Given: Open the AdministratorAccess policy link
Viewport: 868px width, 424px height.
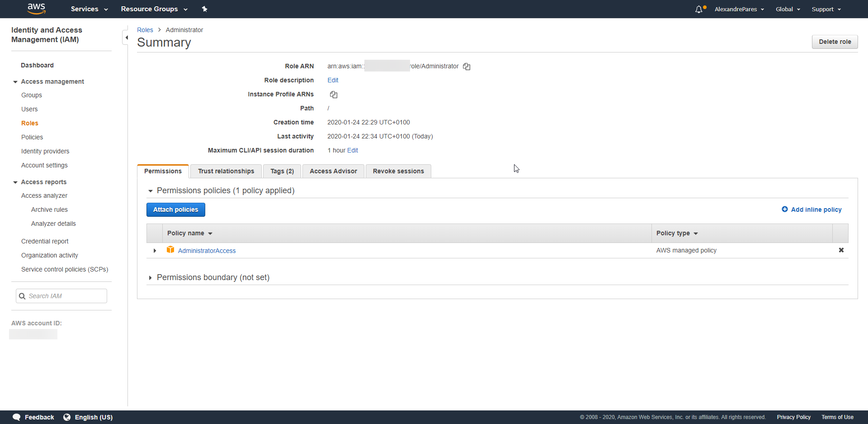Looking at the screenshot, I should (207, 251).
